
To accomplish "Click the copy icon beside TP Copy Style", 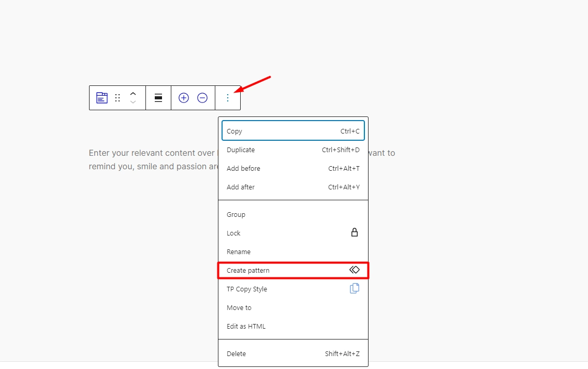I will (x=355, y=288).
